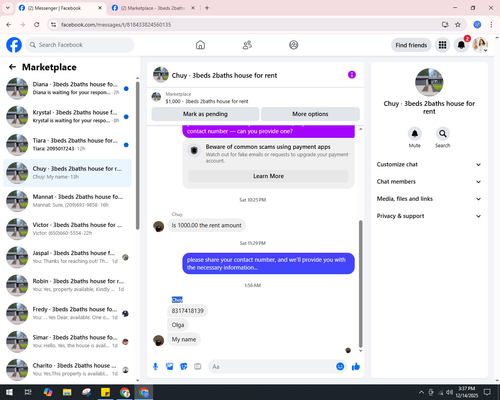The width and height of the screenshot is (500, 400).
Task: Send a thumbs-up like
Action: tap(356, 367)
